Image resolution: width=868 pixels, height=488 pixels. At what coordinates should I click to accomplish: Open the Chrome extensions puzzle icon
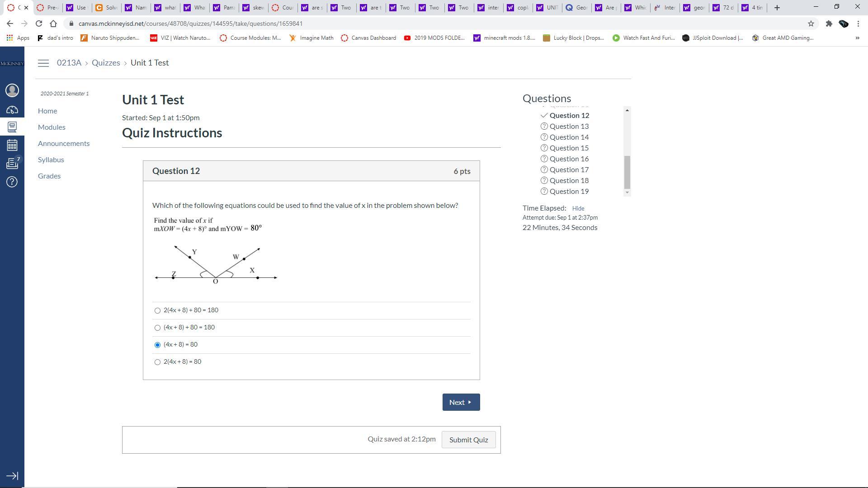829,23
